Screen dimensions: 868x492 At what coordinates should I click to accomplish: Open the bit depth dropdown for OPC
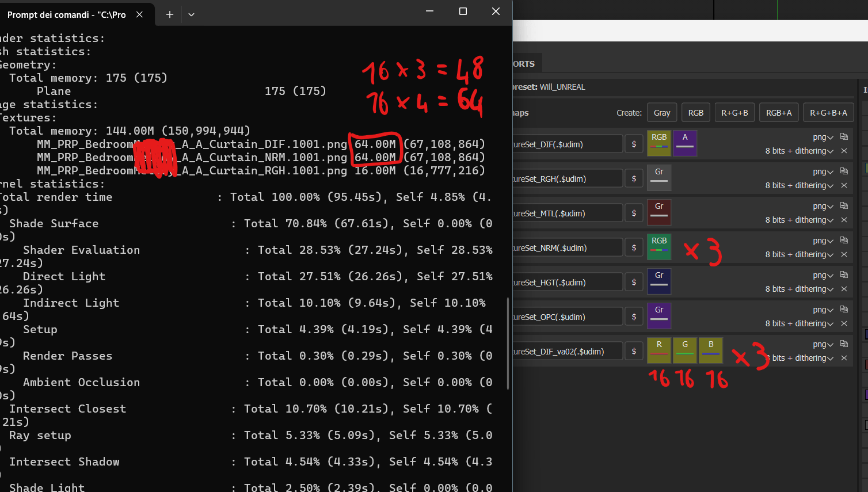pos(800,323)
